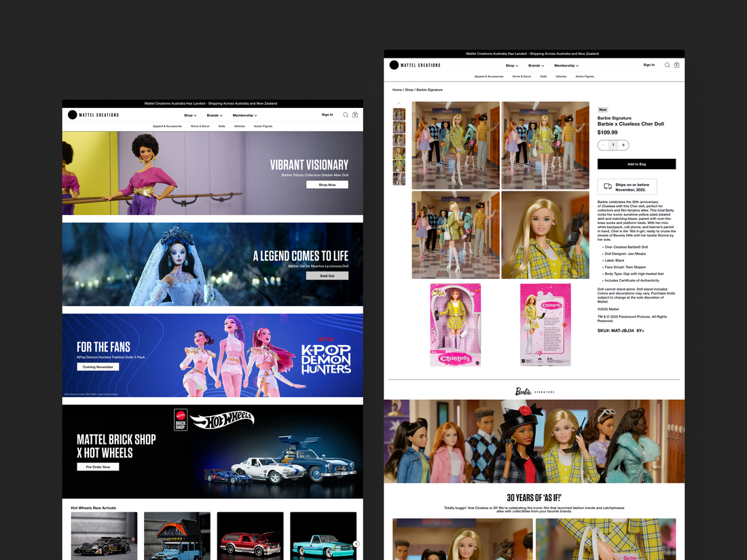Image resolution: width=747 pixels, height=560 pixels.
Task: Click the Shop breadcrumb link
Action: [x=409, y=90]
